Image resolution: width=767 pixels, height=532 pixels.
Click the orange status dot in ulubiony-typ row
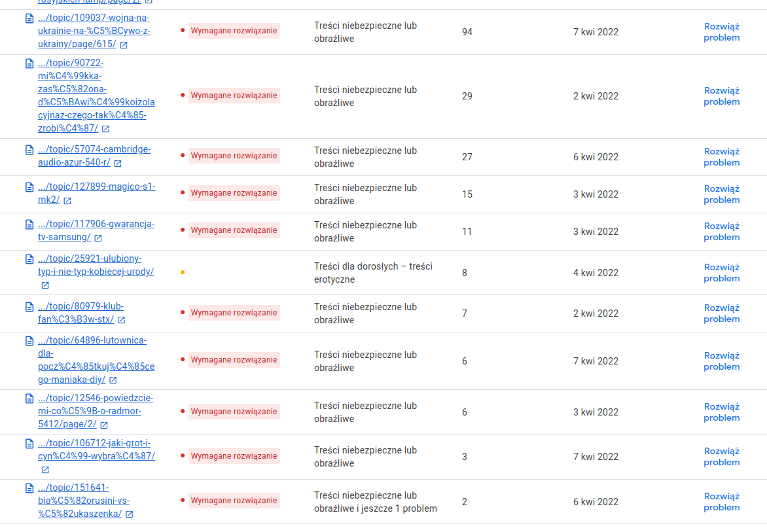click(x=183, y=272)
